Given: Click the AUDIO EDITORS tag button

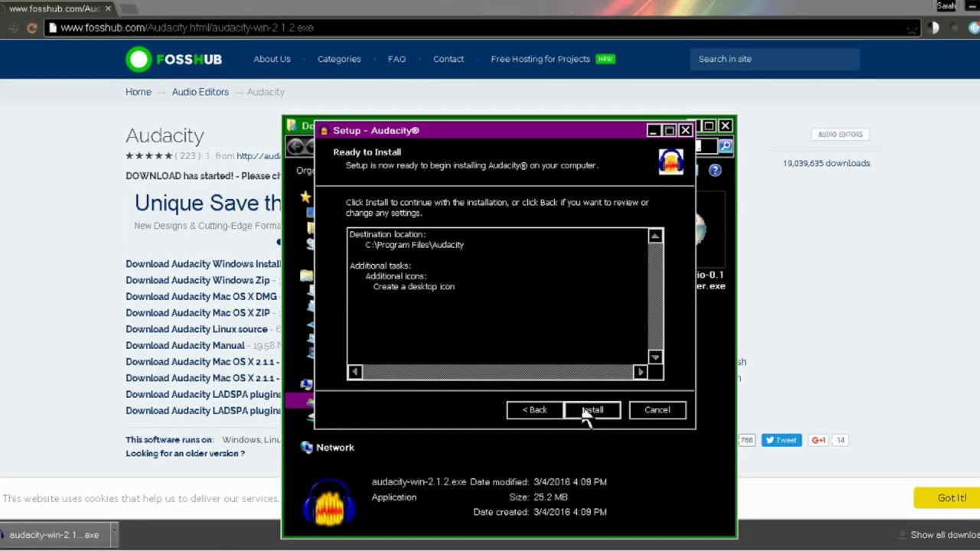Looking at the screenshot, I should pyautogui.click(x=840, y=135).
